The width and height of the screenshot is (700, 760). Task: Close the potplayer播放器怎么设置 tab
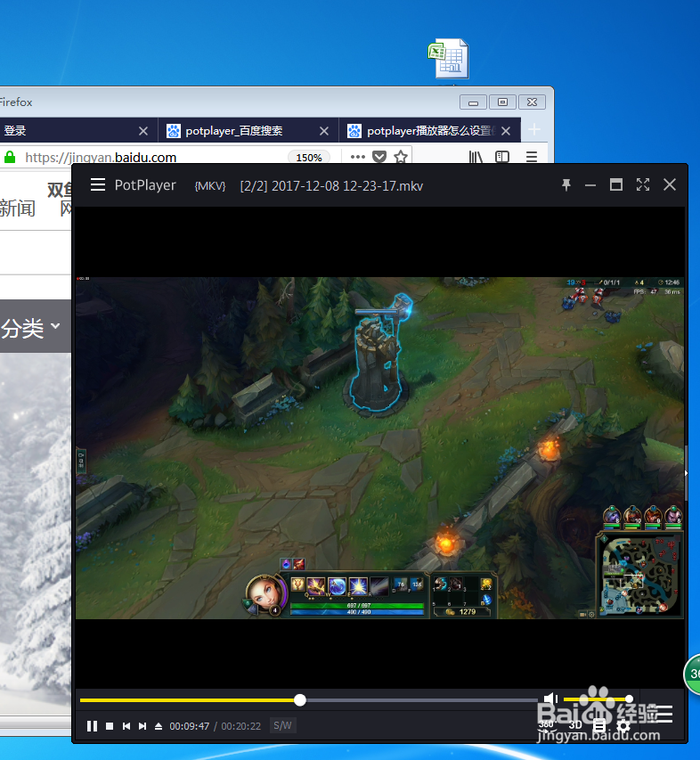pyautogui.click(x=506, y=131)
